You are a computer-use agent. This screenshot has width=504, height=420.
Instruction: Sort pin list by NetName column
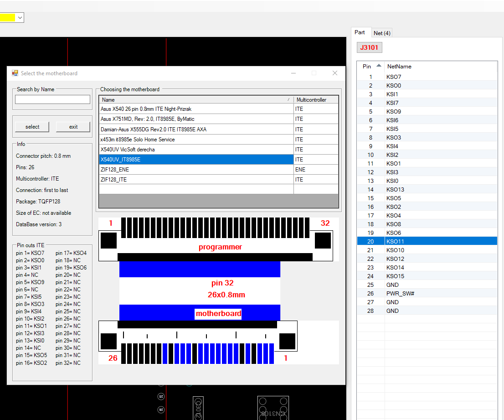441,66
